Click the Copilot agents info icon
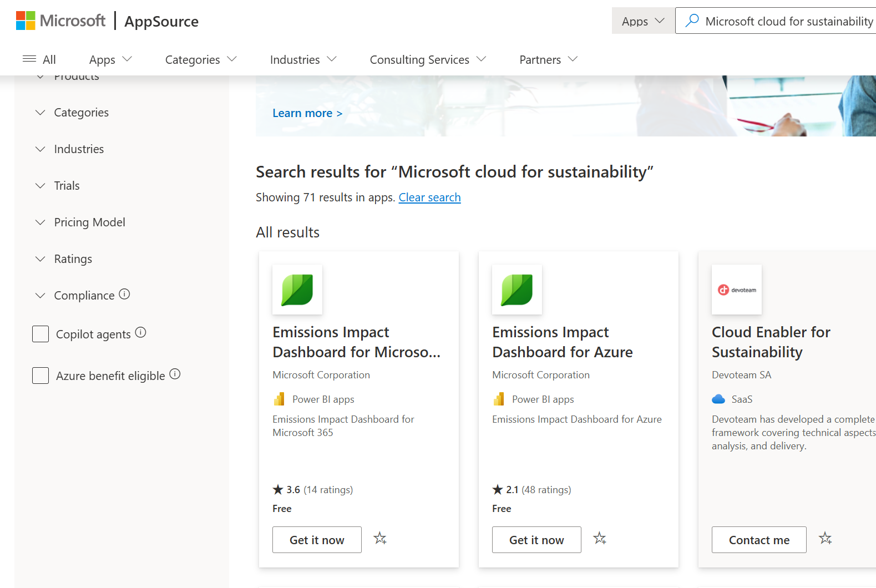Screen dimensions: 876x588 [141, 333]
